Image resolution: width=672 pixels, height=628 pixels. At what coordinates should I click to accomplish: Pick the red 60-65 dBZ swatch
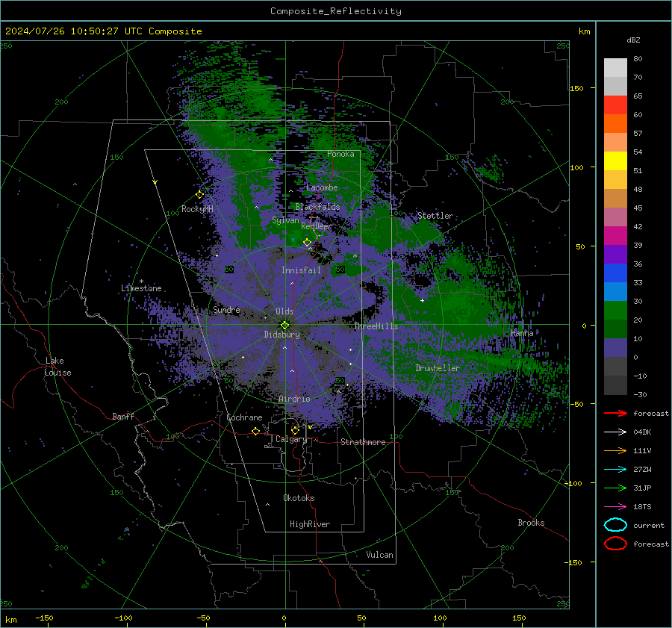pyautogui.click(x=615, y=105)
